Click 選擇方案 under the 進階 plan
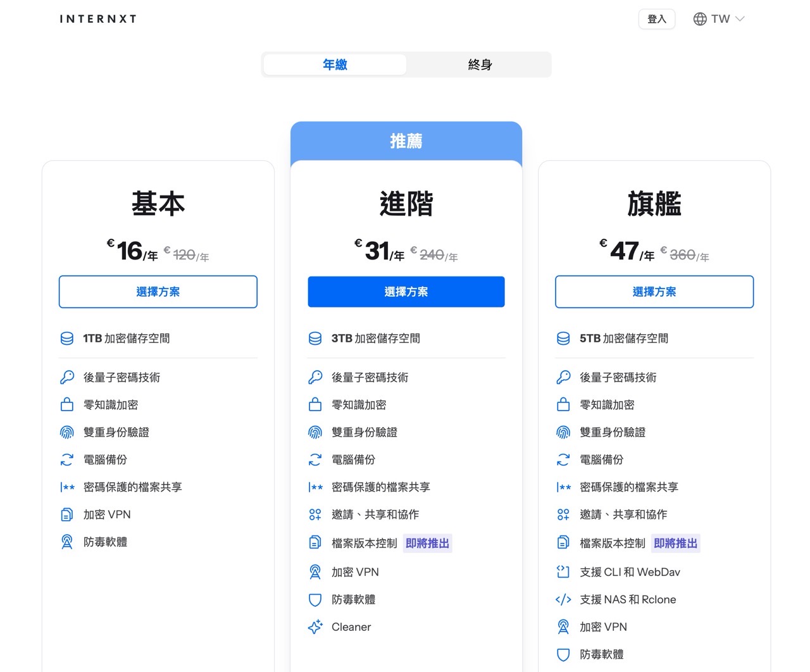Screen dimensions: 810x672 coord(406,292)
